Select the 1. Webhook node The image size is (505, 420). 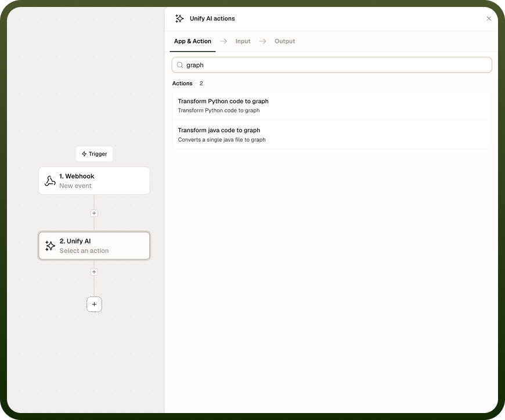click(94, 180)
